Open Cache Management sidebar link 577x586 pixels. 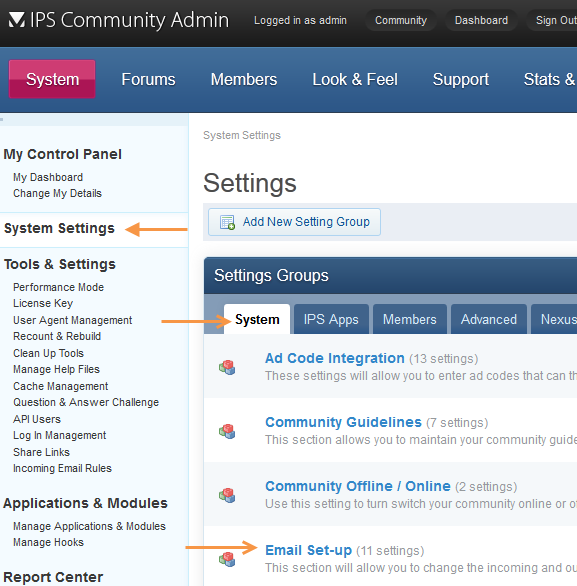[x=61, y=386]
